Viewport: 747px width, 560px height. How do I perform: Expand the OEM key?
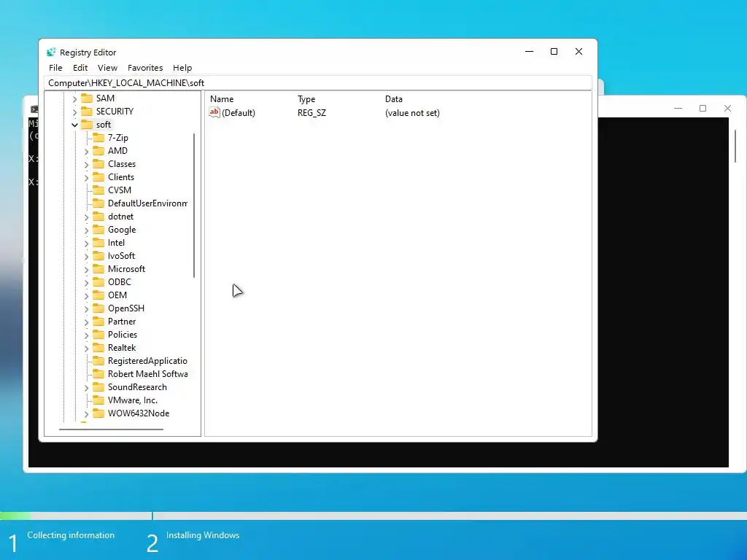[x=86, y=296]
